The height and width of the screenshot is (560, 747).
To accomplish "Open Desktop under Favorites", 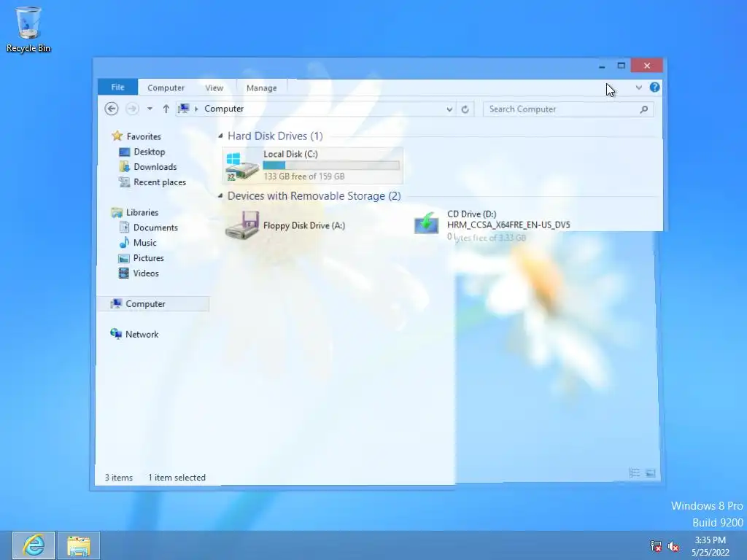I will (149, 152).
